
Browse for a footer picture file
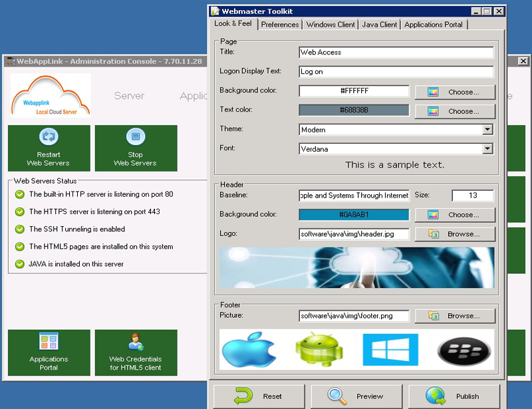tap(455, 316)
